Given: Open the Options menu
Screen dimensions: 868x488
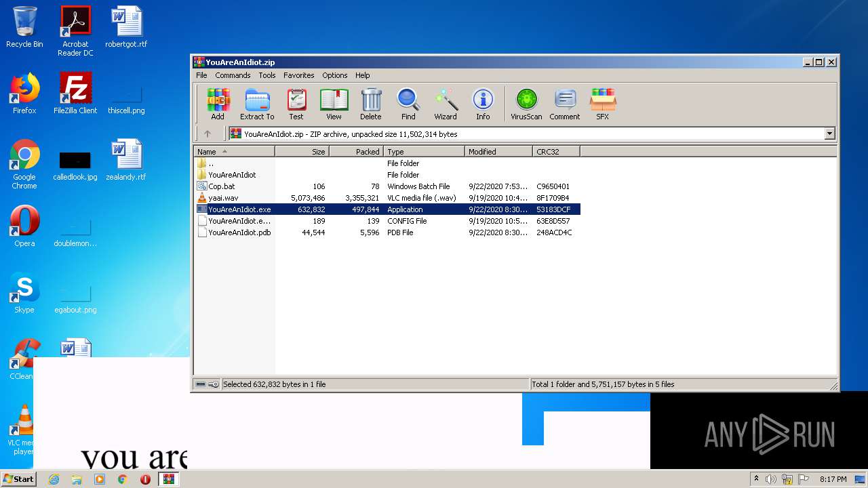Looking at the screenshot, I should tap(335, 75).
